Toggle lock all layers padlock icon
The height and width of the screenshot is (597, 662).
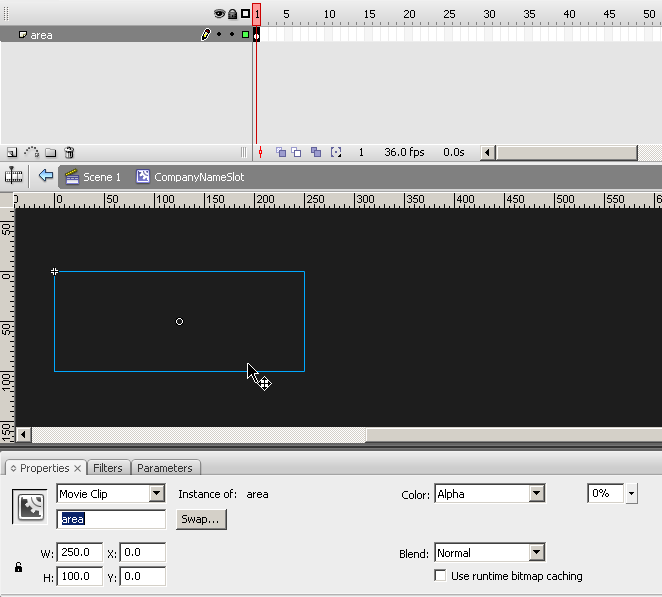(x=232, y=14)
